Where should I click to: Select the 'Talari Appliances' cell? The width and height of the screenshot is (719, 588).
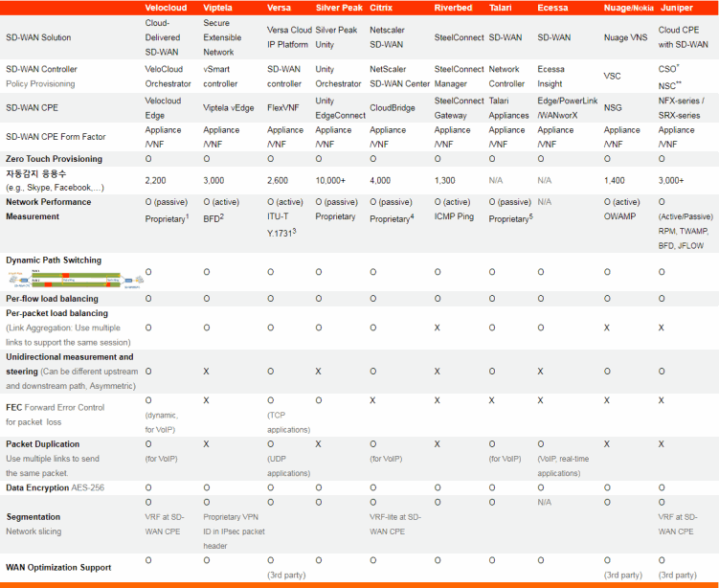[x=509, y=108]
